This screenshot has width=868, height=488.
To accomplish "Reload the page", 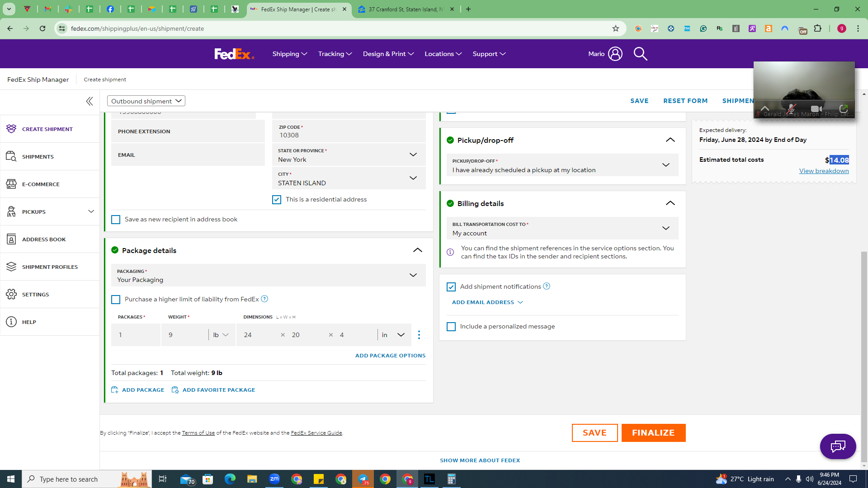I will click(x=42, y=28).
